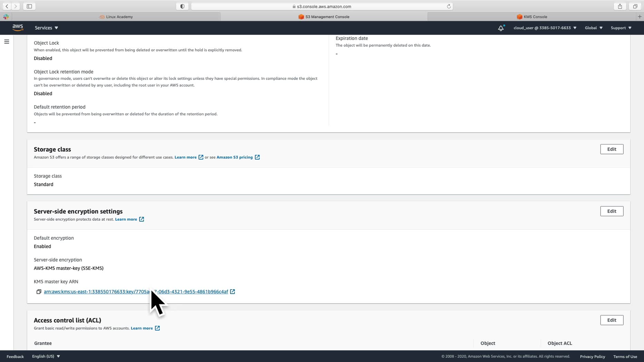This screenshot has height=362, width=644.
Task: Select the 'Server-side encryption settings' heading
Action: coord(78,211)
